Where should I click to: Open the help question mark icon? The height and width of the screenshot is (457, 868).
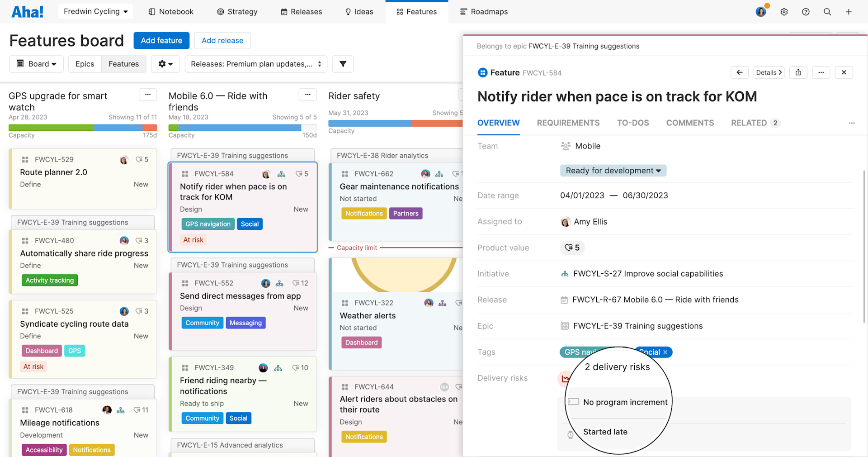click(x=806, y=12)
